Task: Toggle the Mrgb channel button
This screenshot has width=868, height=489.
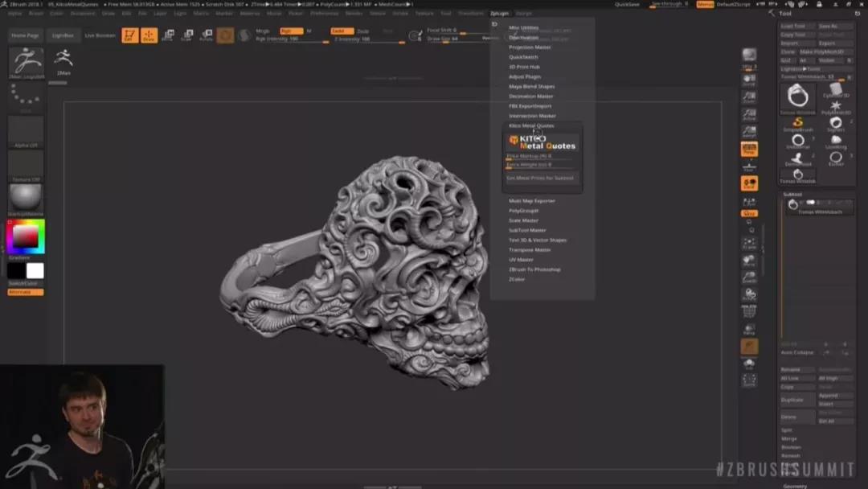Action: 263,31
